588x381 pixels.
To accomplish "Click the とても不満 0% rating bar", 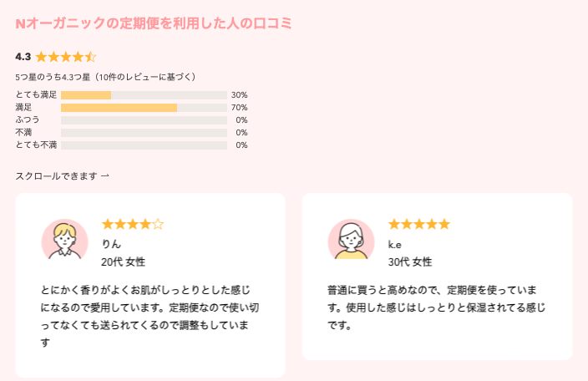I will point(144,145).
